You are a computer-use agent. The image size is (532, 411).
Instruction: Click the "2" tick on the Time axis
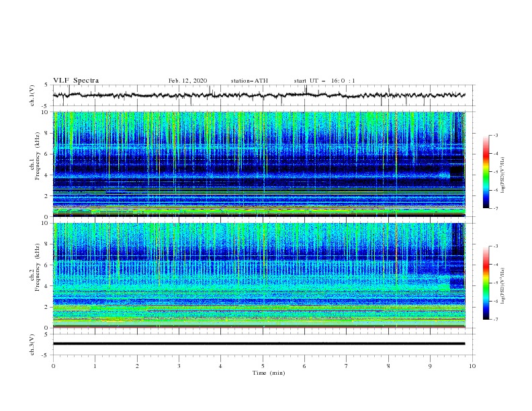click(137, 366)
